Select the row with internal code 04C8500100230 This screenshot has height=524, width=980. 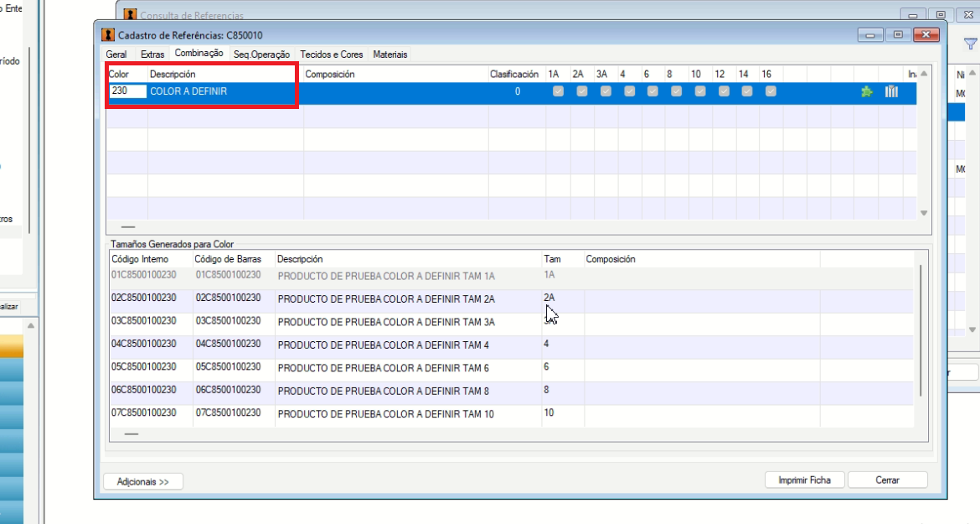tap(511, 345)
